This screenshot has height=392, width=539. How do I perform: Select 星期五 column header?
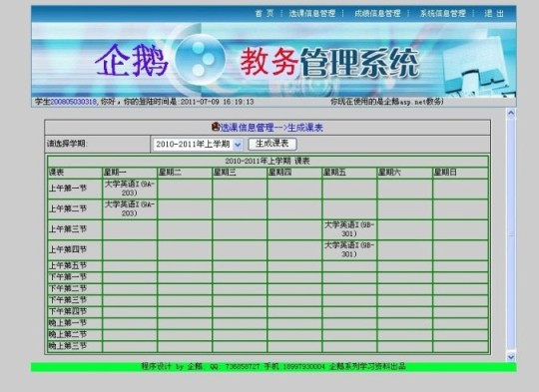point(349,173)
